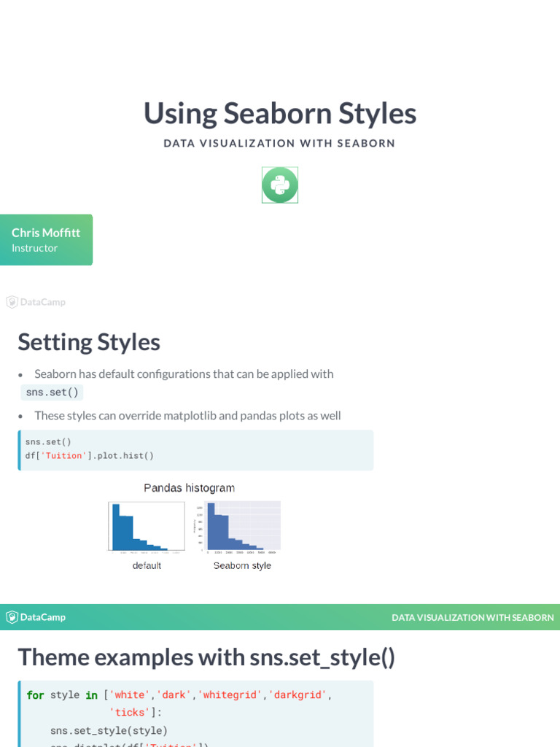Click the 'ticks' string in the for loop
This screenshot has height=747, width=560.
[x=130, y=713]
